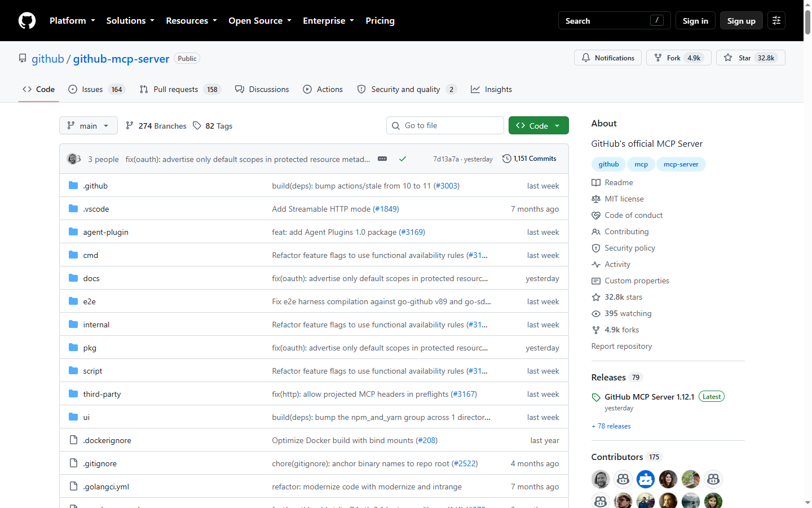
Task: Open the Discussions tab
Action: [262, 89]
